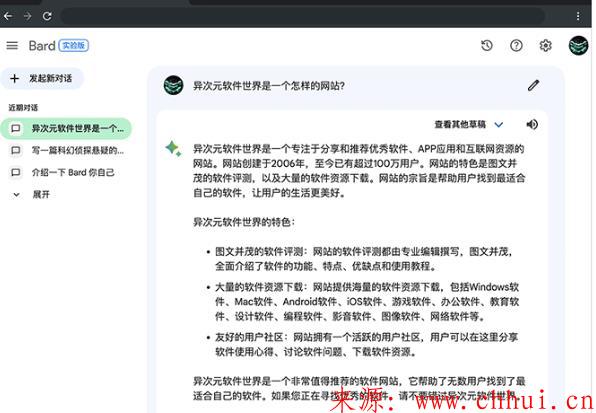Click the Bard activity history icon

[x=487, y=46]
